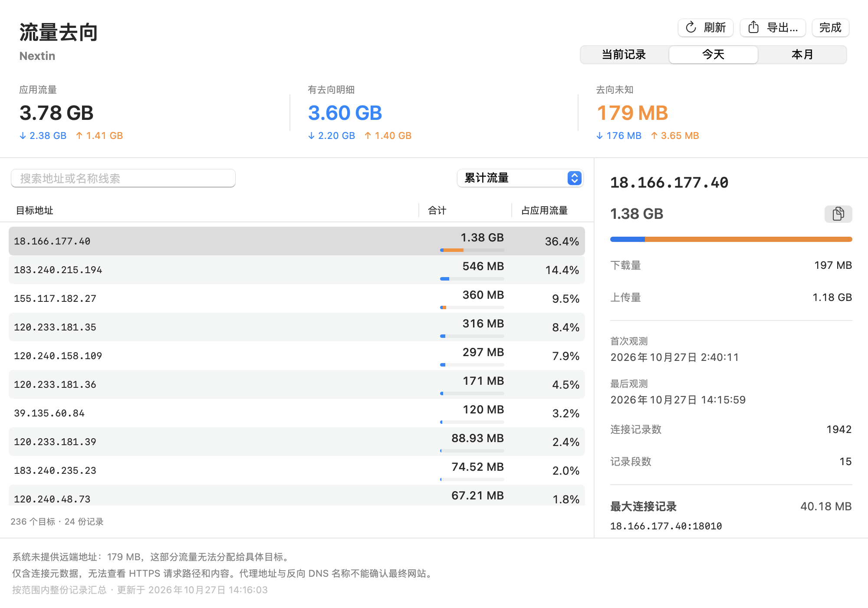Open the 累计流量 sort dropdown

coord(520,178)
